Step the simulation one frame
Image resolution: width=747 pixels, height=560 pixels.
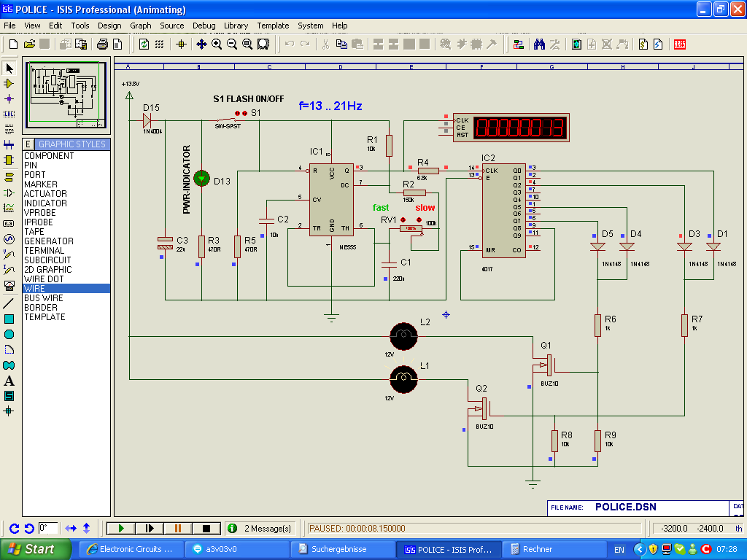(149, 528)
